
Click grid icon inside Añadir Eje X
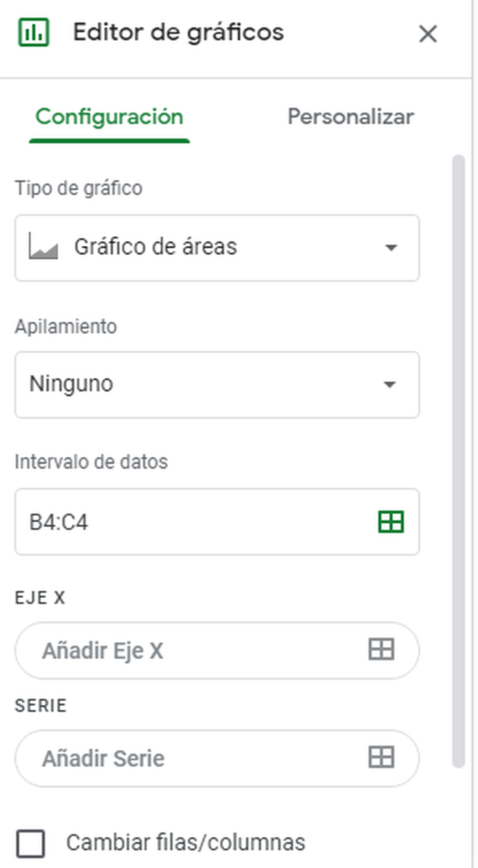[x=381, y=649]
